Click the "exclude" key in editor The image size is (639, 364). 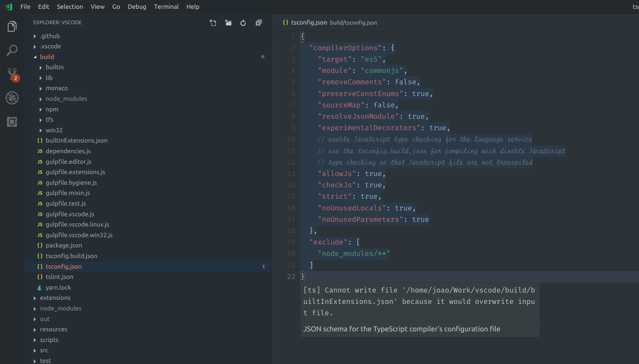[x=328, y=242]
